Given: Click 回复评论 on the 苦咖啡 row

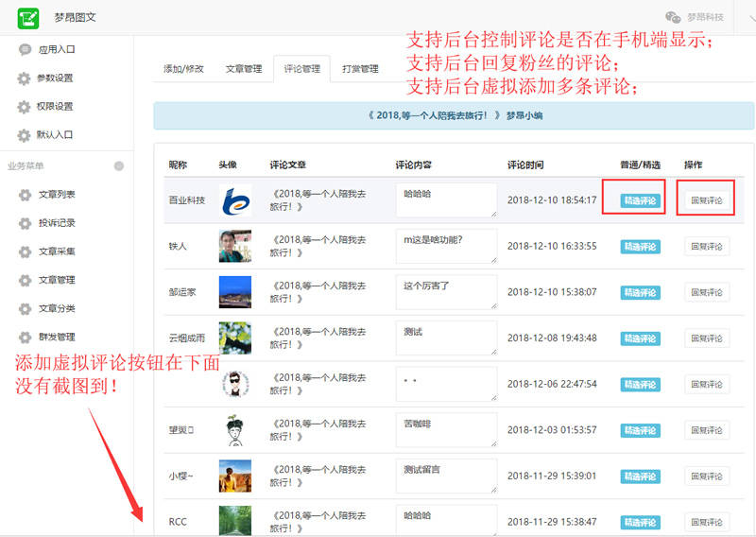Looking at the screenshot, I should 707,430.
